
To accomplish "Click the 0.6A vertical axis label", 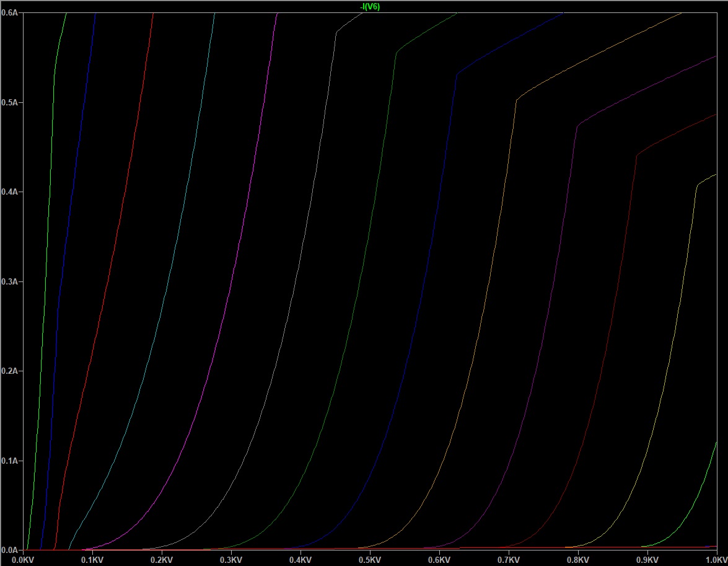I will point(10,13).
